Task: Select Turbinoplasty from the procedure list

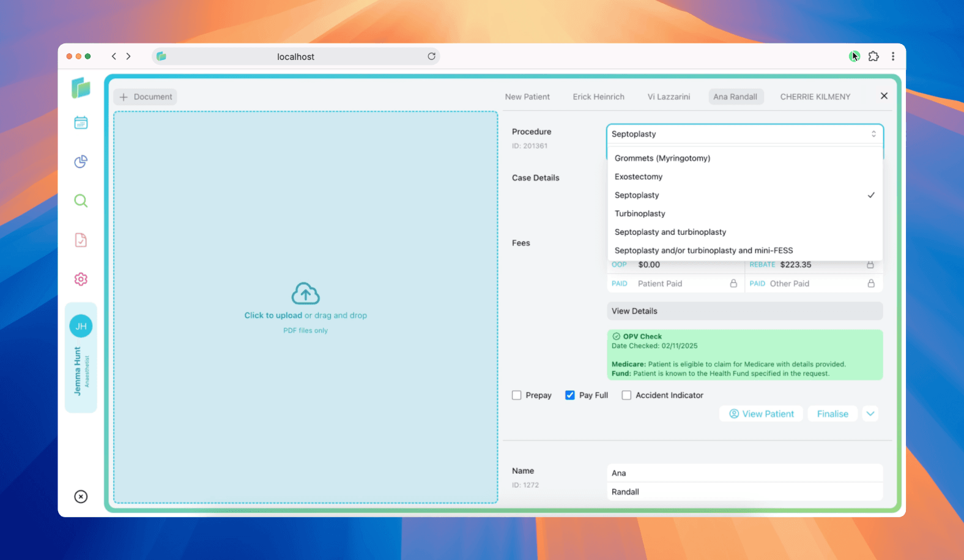Action: tap(640, 213)
